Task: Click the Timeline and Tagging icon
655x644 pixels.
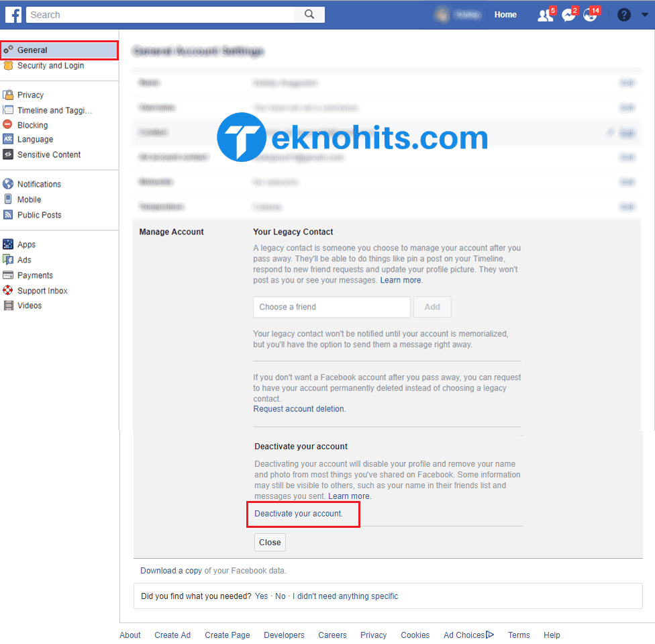Action: pyautogui.click(x=8, y=110)
